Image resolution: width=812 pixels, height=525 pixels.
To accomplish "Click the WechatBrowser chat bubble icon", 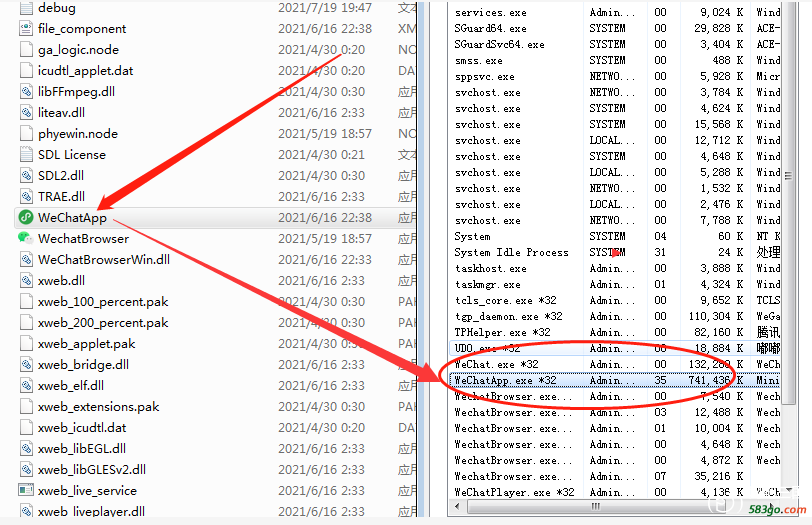I will (25, 238).
